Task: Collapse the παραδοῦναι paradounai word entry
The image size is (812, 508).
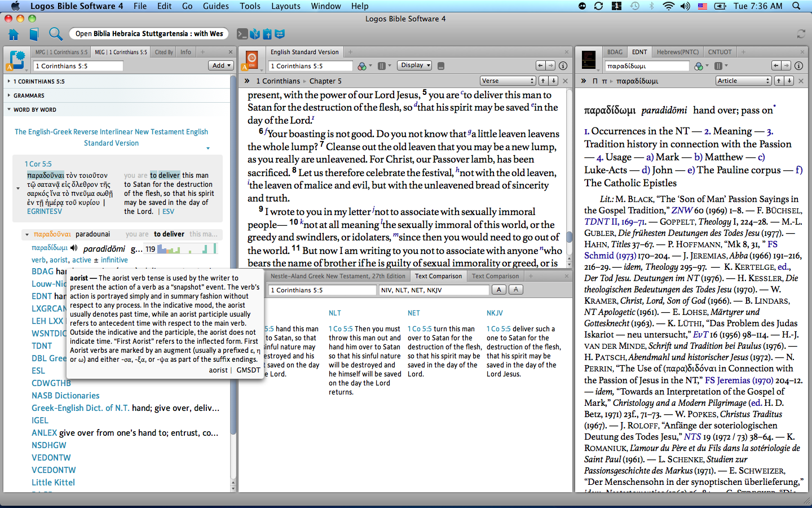Action: point(27,234)
